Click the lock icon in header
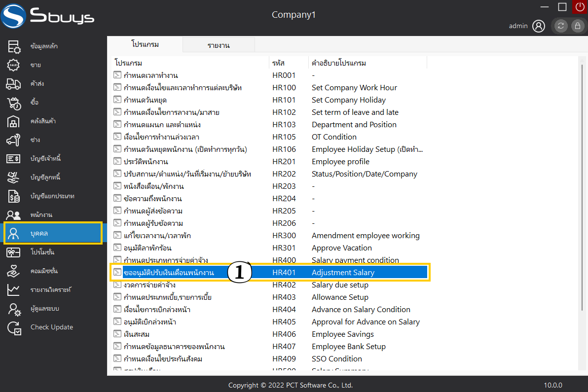Screen dimensions: 588x392 point(577,26)
